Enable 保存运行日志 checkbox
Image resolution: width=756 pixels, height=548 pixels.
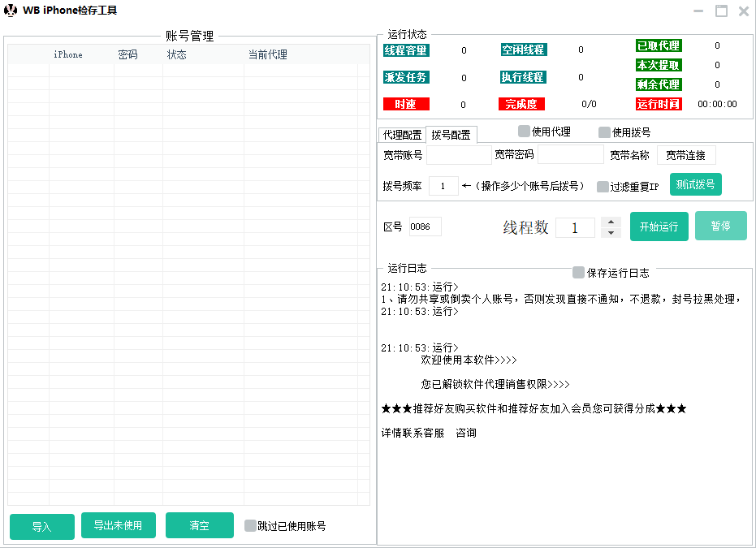(578, 272)
